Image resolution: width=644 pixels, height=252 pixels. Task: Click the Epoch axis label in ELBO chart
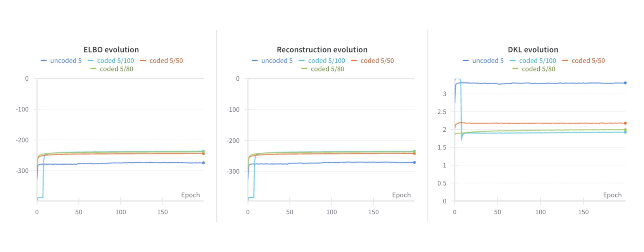[190, 195]
